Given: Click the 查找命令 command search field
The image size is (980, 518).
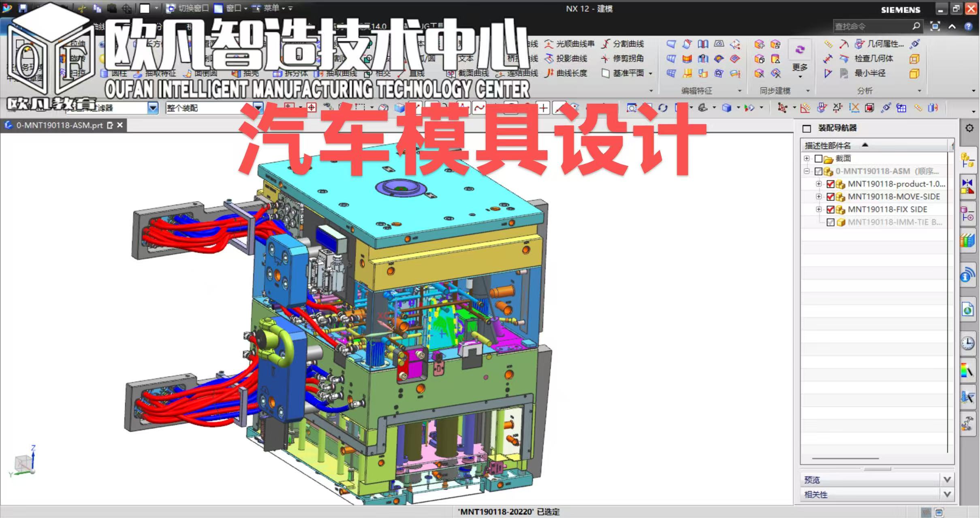Looking at the screenshot, I should click(x=871, y=27).
